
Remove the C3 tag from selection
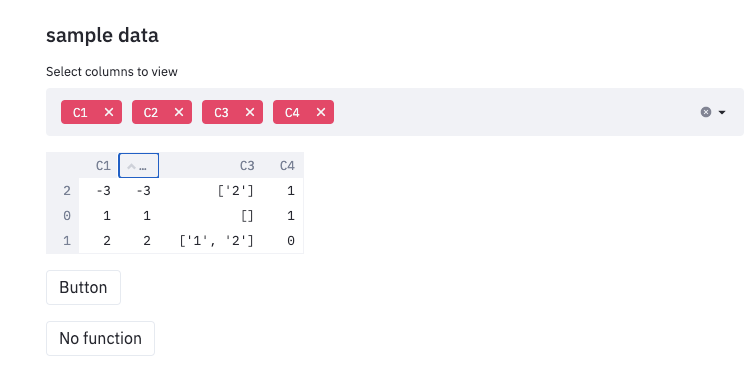click(250, 112)
